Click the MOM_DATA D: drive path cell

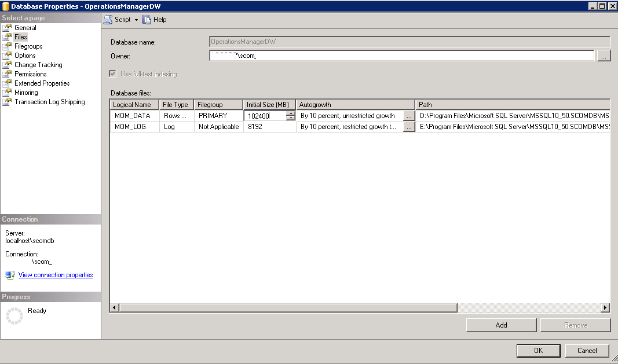point(513,116)
